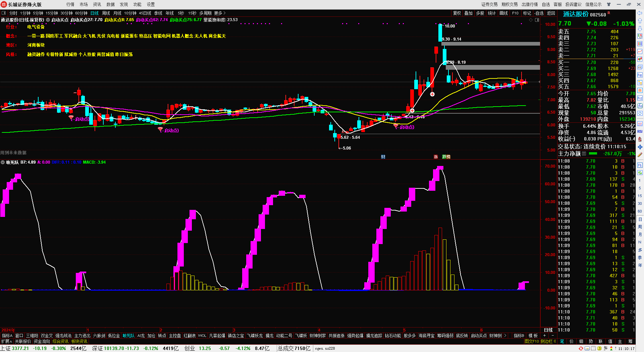Click the minus zoom-out button below chart
Screen dimensions: 644x352
coord(552,336)
